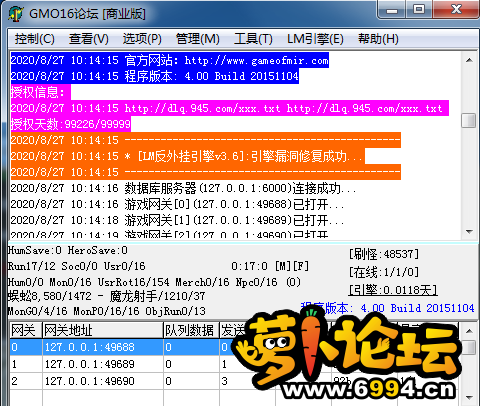Click the [刷怪:48537] counter
The width and height of the screenshot is (480, 406).
coord(384,255)
